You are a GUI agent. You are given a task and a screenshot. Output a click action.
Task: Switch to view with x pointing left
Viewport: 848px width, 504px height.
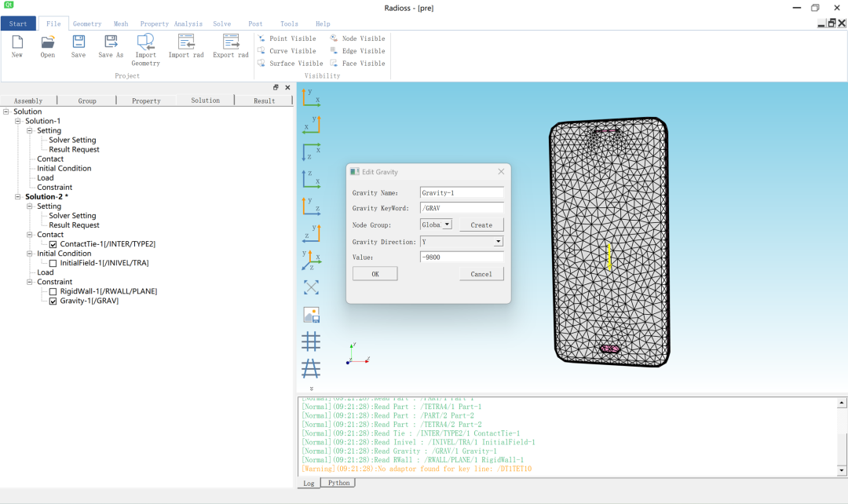(311, 125)
